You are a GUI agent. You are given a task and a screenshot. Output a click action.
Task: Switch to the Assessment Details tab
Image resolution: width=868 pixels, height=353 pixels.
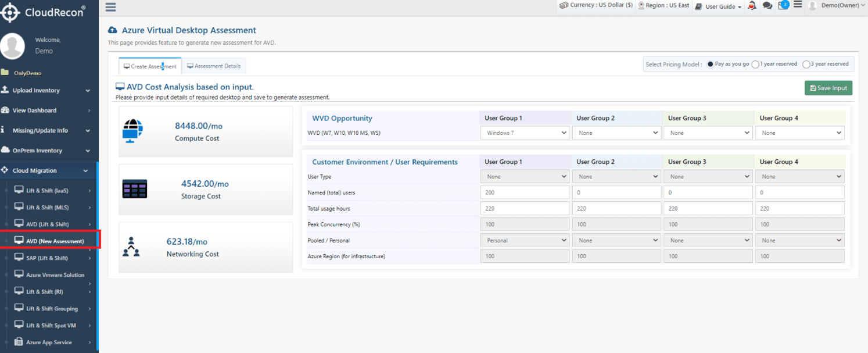(x=214, y=66)
